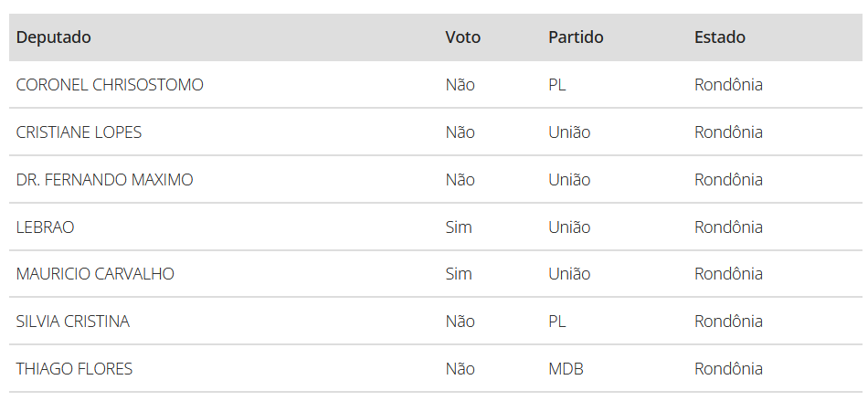Viewport: 868px width, 401px height.
Task: Click the MDB party cell
Action: [x=566, y=369]
